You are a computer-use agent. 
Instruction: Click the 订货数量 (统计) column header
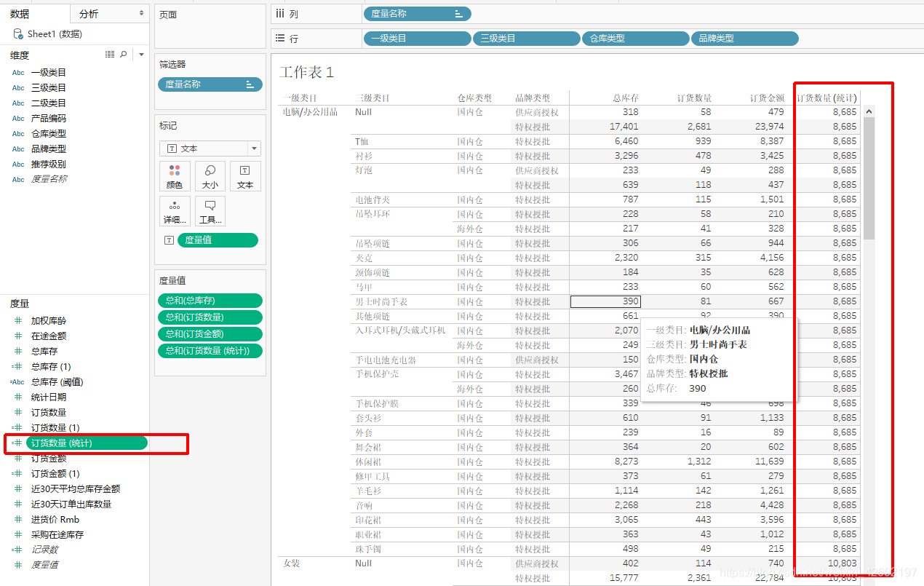click(x=827, y=98)
